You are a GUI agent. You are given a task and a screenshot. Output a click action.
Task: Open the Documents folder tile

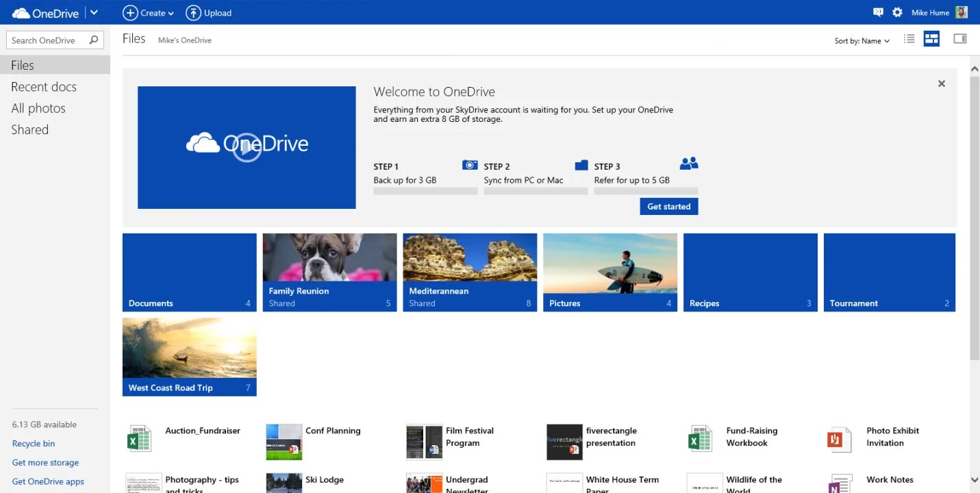(190, 273)
